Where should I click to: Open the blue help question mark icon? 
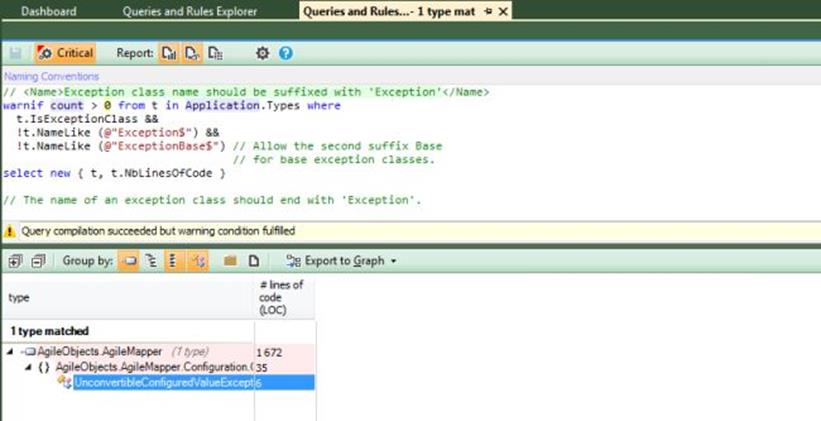tap(285, 53)
